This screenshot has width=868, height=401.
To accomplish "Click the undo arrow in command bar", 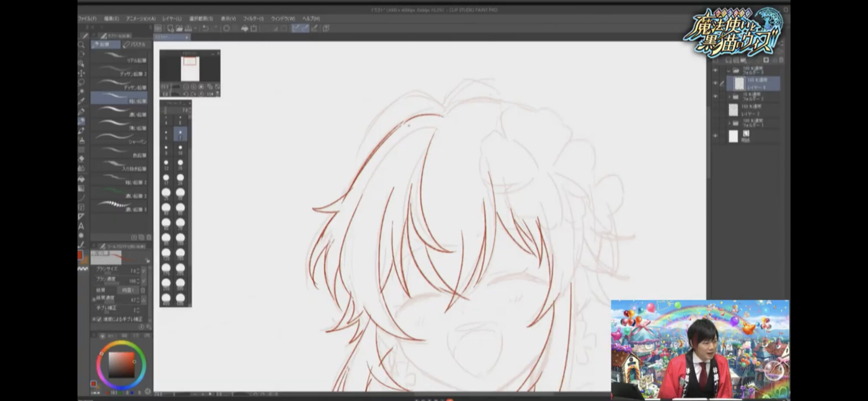I will [x=205, y=28].
